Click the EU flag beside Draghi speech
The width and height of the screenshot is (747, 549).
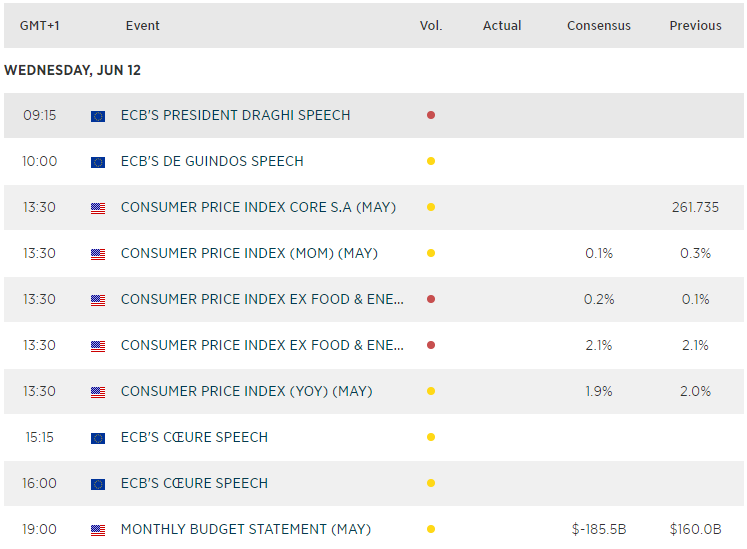click(x=97, y=116)
